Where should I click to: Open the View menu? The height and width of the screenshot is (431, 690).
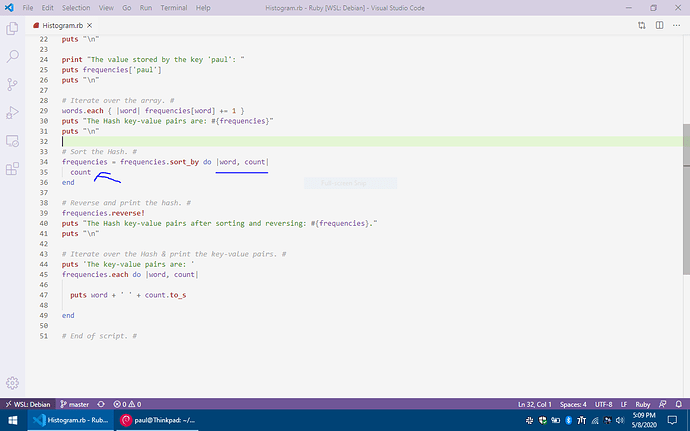click(x=106, y=8)
